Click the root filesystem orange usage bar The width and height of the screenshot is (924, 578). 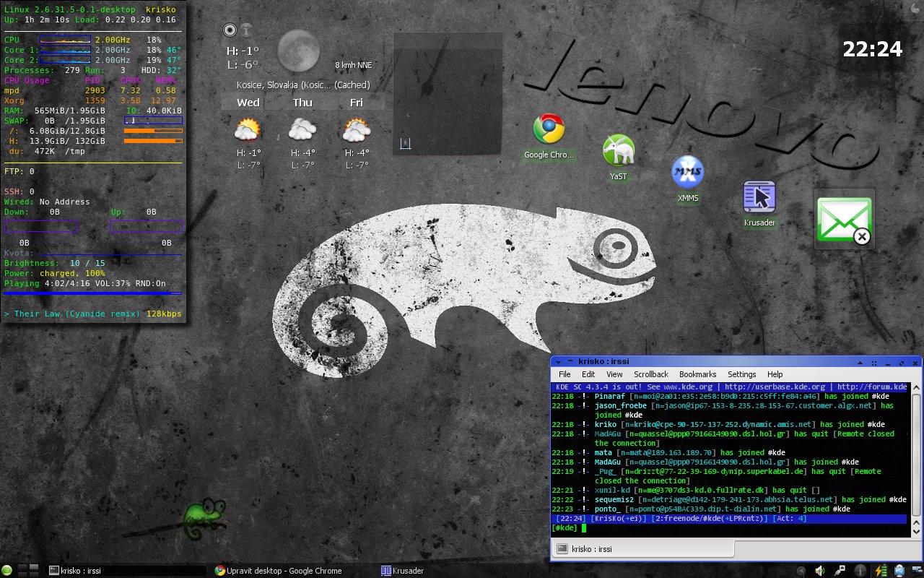[153, 131]
